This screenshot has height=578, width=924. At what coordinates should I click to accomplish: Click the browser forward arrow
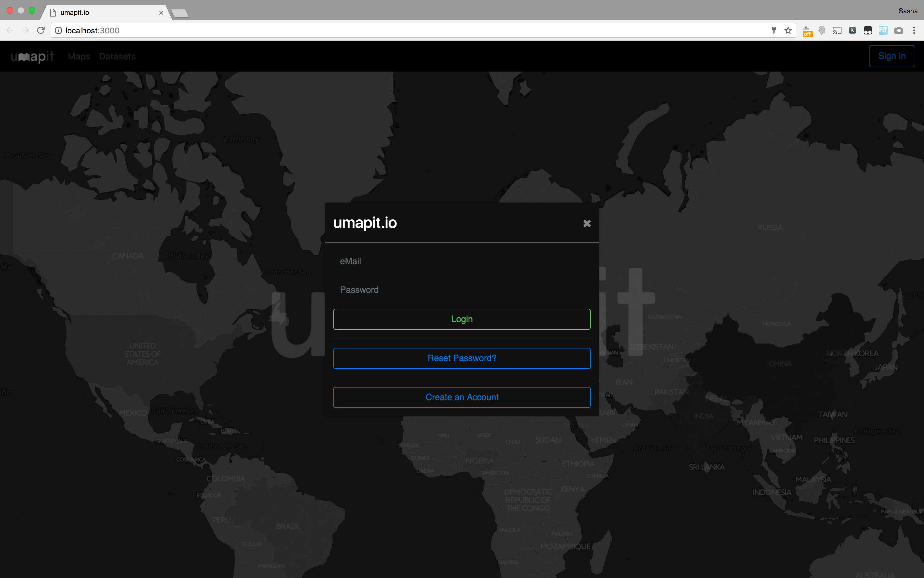coord(25,30)
